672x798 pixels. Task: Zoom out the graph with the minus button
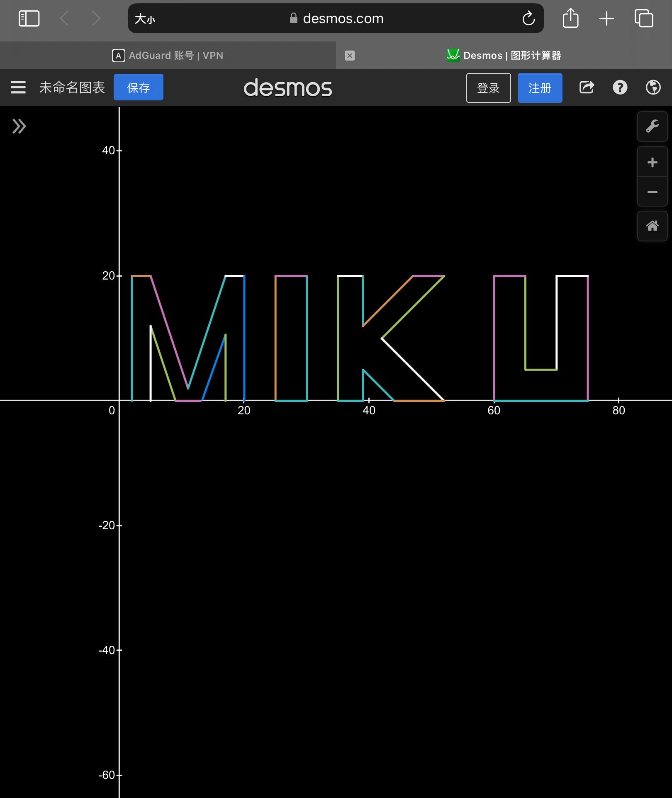pyautogui.click(x=653, y=192)
